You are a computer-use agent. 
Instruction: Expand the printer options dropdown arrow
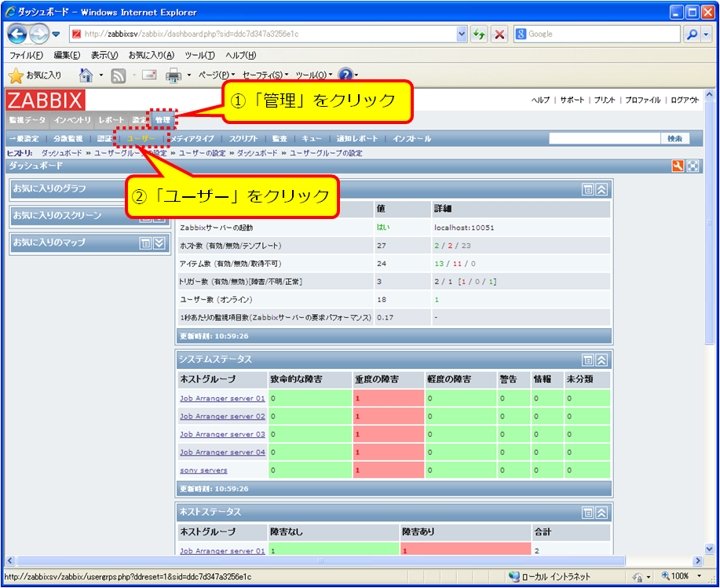(x=188, y=75)
